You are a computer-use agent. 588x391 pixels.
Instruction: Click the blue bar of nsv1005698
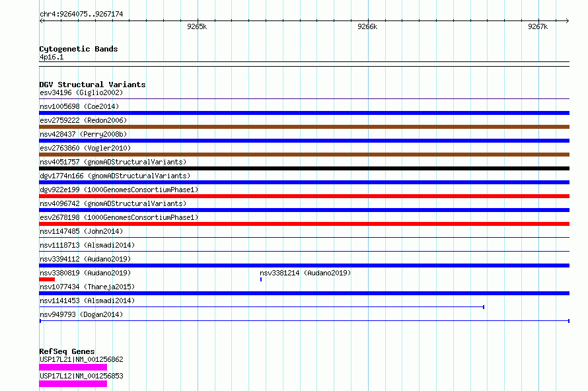click(x=304, y=113)
